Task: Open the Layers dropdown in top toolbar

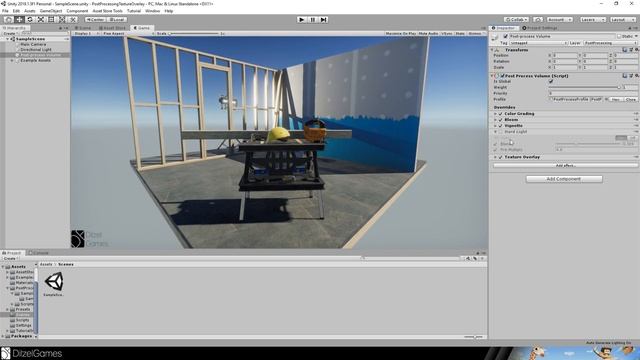Action: (592, 20)
